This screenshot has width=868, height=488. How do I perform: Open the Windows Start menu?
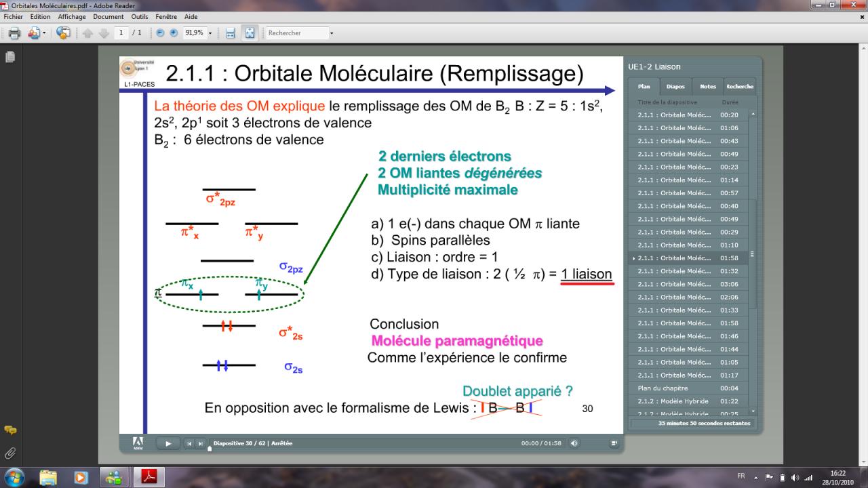click(14, 476)
